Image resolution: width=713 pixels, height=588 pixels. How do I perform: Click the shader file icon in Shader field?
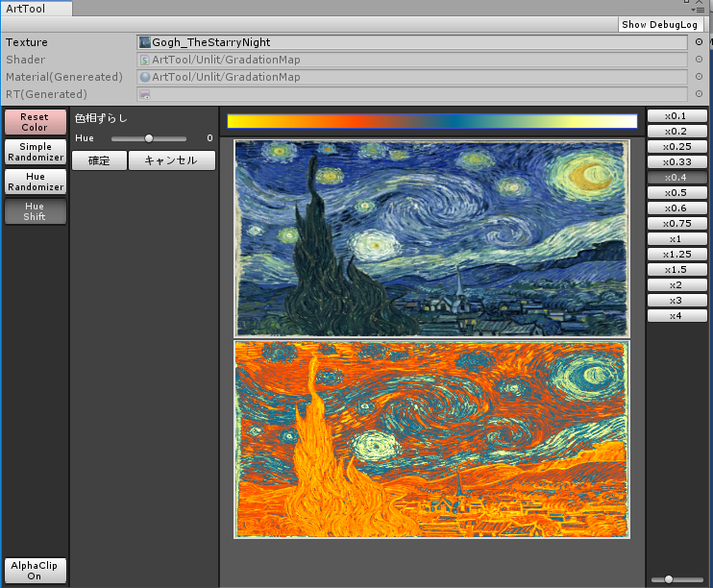pyautogui.click(x=144, y=60)
